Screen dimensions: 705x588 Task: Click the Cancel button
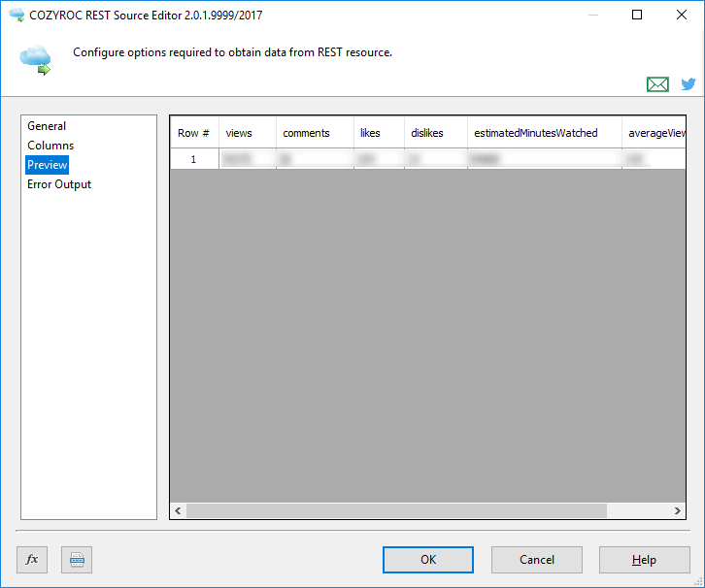[537, 560]
